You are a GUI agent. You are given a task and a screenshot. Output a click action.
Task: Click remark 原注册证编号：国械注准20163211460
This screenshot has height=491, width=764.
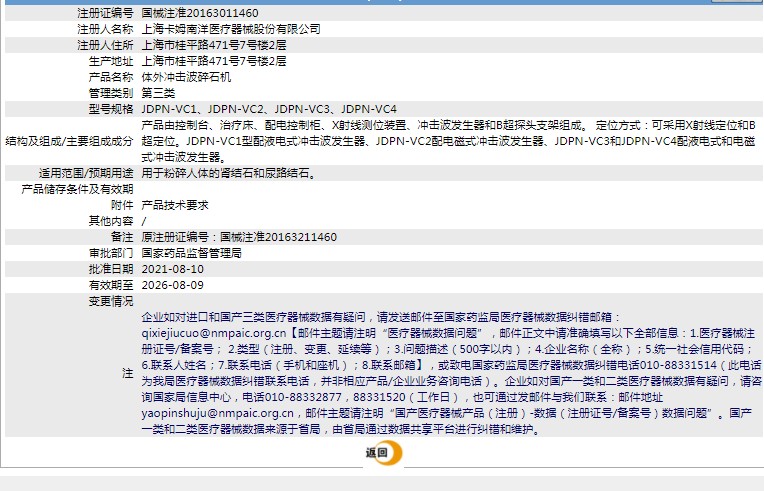point(239,237)
